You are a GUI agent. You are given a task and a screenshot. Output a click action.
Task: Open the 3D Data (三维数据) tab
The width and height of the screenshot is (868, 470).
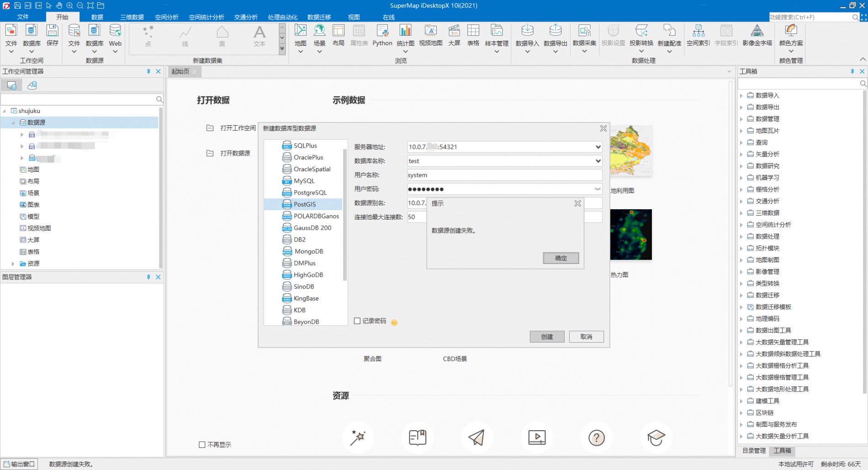coord(132,17)
